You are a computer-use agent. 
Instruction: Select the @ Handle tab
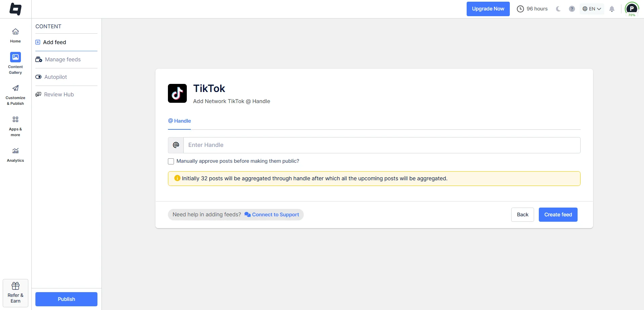click(x=179, y=121)
